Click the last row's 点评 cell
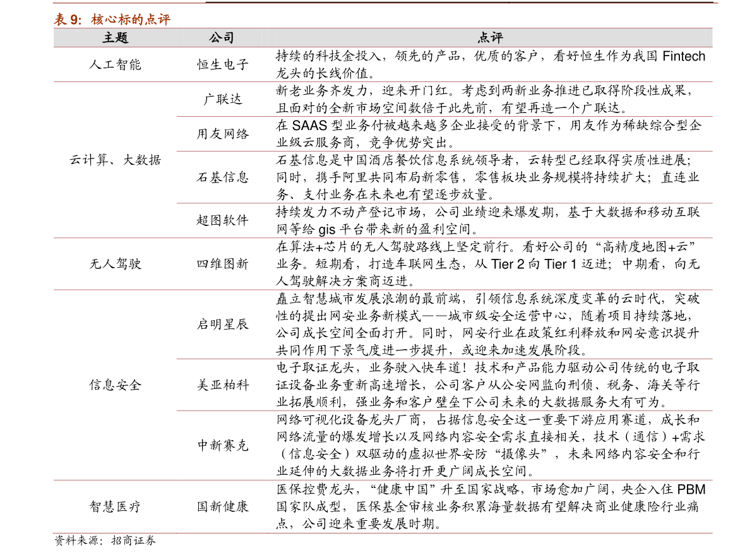The width and height of the screenshot is (752, 560). [490, 507]
